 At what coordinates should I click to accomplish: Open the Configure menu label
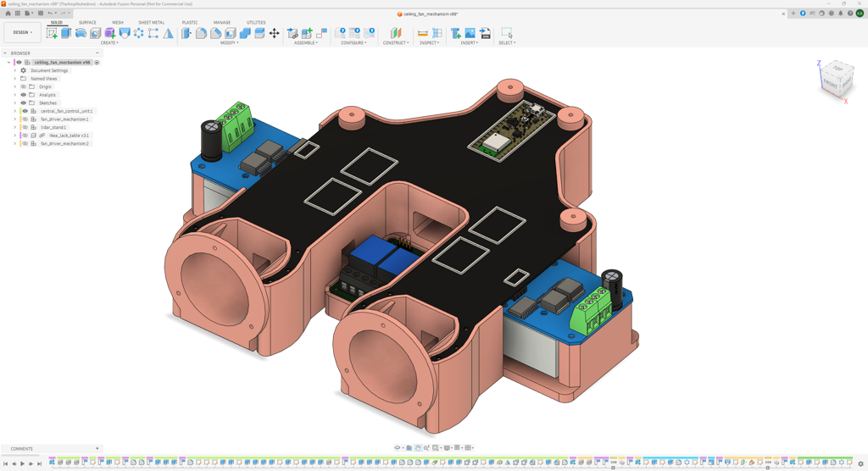click(353, 42)
